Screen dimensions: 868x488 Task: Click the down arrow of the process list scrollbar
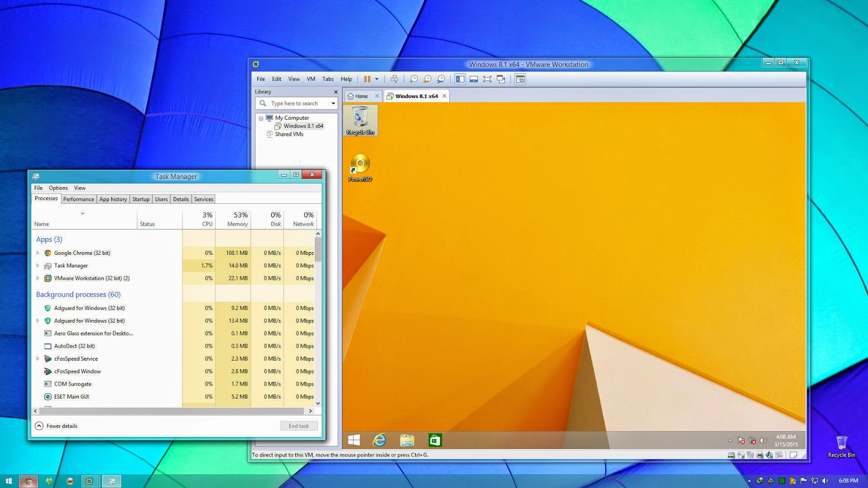tap(318, 403)
